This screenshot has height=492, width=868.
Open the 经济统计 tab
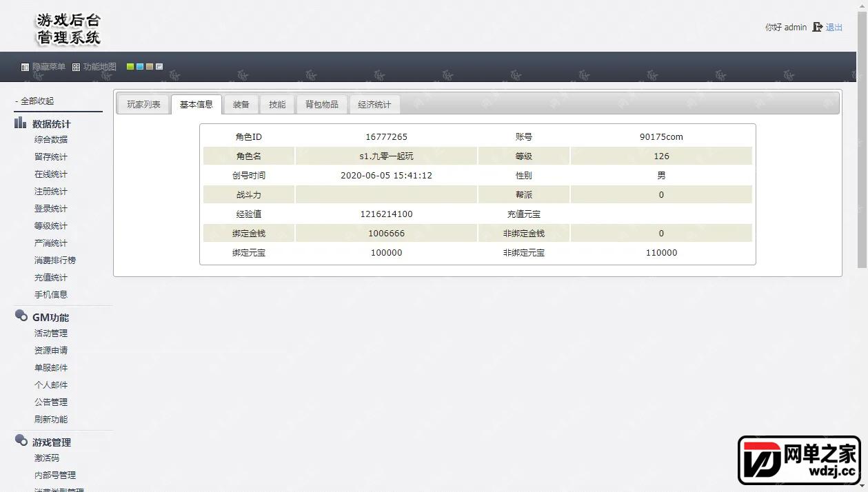point(374,105)
